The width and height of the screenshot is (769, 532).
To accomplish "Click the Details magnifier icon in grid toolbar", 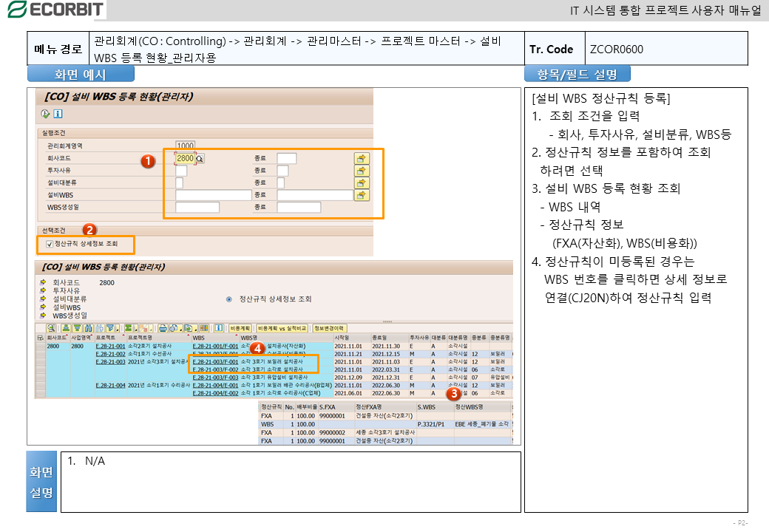I will (x=50, y=328).
